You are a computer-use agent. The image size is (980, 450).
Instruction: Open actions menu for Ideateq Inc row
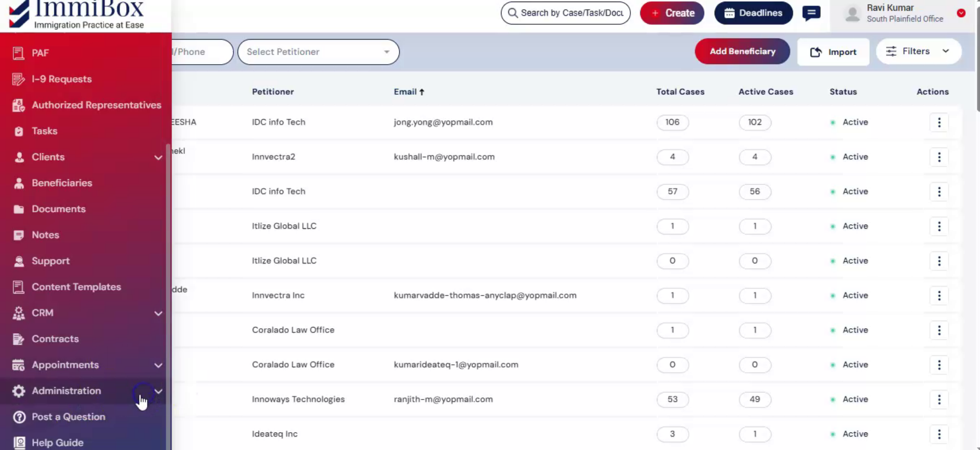coord(939,434)
